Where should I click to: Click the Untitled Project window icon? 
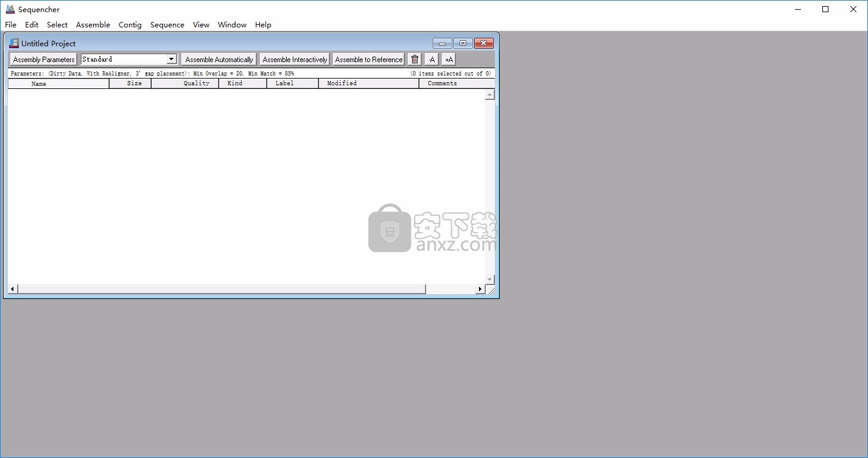tap(14, 43)
